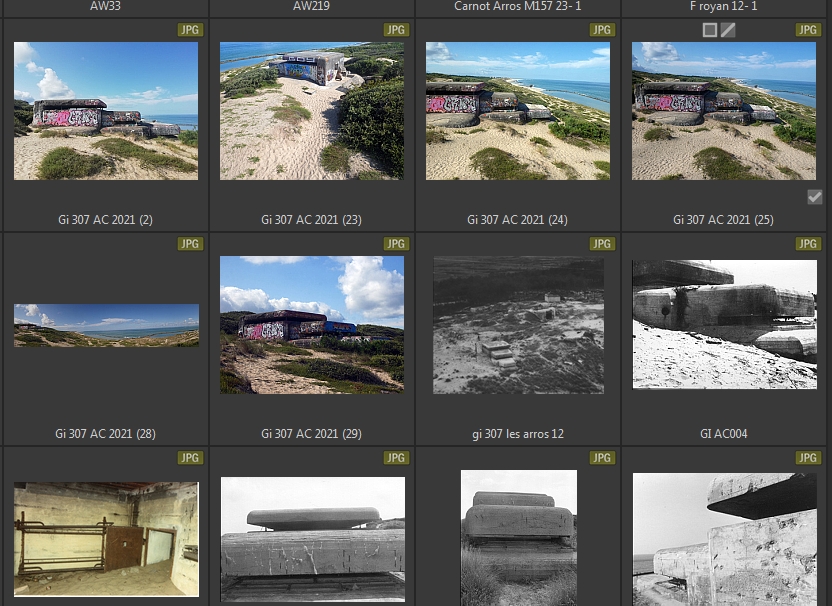The height and width of the screenshot is (606, 832).
Task: Click the diagonal-slash icon on photo (25)
Action: [x=728, y=30]
